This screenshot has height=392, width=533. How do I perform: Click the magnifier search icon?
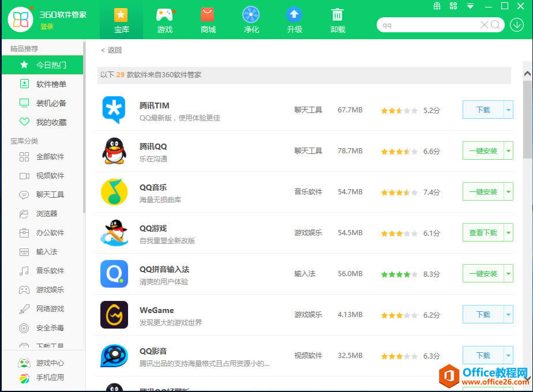pos(496,24)
